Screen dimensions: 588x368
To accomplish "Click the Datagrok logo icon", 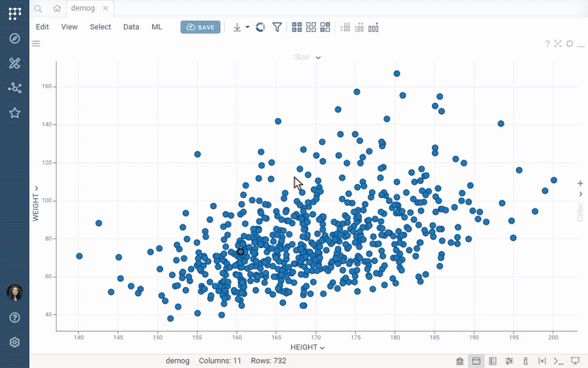I will pyautogui.click(x=15, y=13).
